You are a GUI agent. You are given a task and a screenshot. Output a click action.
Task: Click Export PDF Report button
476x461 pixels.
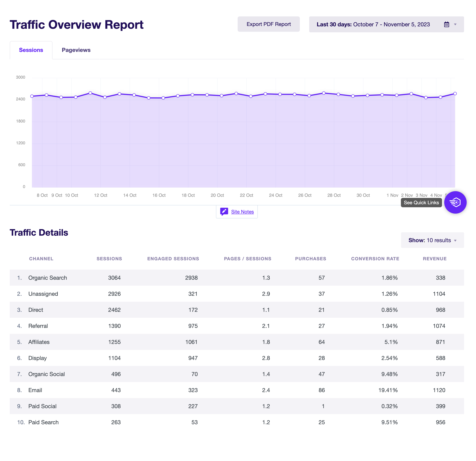coord(268,24)
